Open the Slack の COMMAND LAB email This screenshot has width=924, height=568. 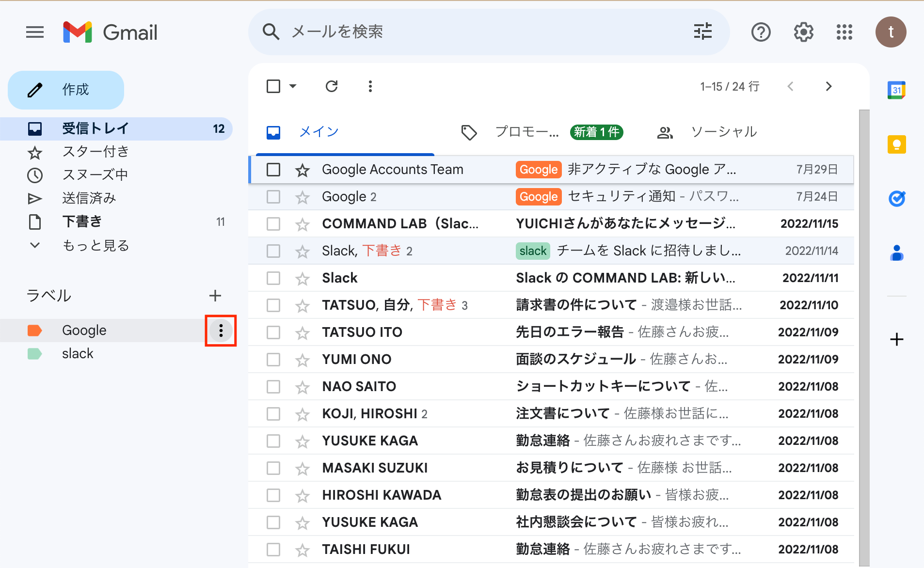tap(551, 278)
